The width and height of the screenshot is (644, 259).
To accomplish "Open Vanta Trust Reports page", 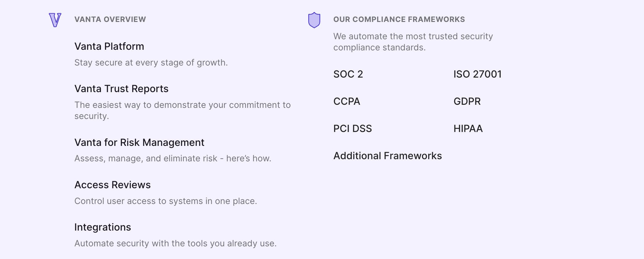I will coord(121,89).
